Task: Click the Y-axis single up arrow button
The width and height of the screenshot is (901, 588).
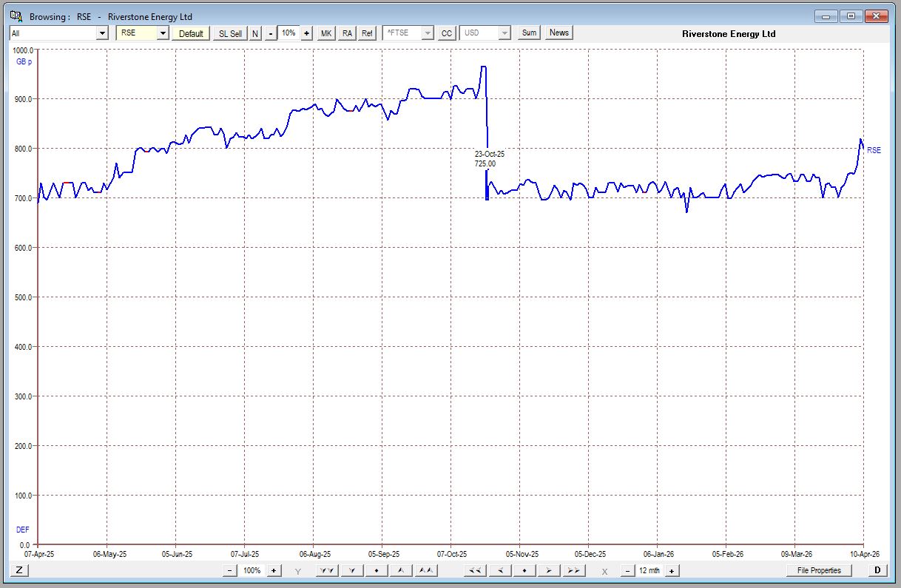Action: click(x=400, y=570)
